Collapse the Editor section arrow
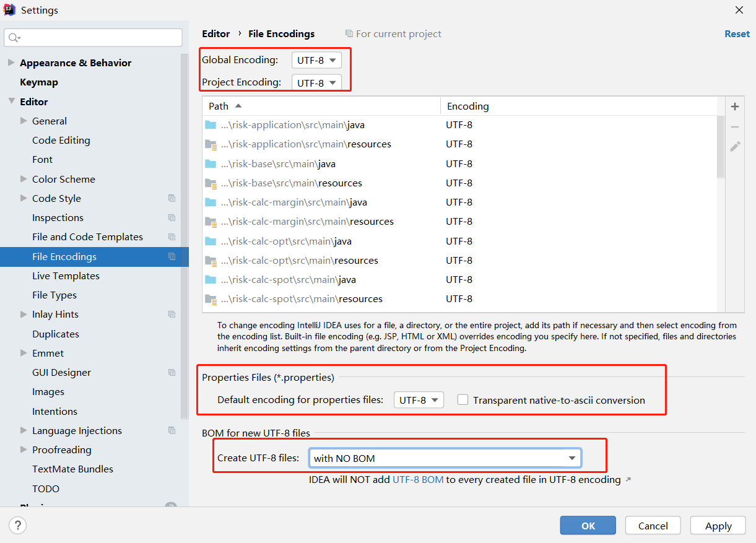Viewport: 756px width, 543px height. (11, 102)
